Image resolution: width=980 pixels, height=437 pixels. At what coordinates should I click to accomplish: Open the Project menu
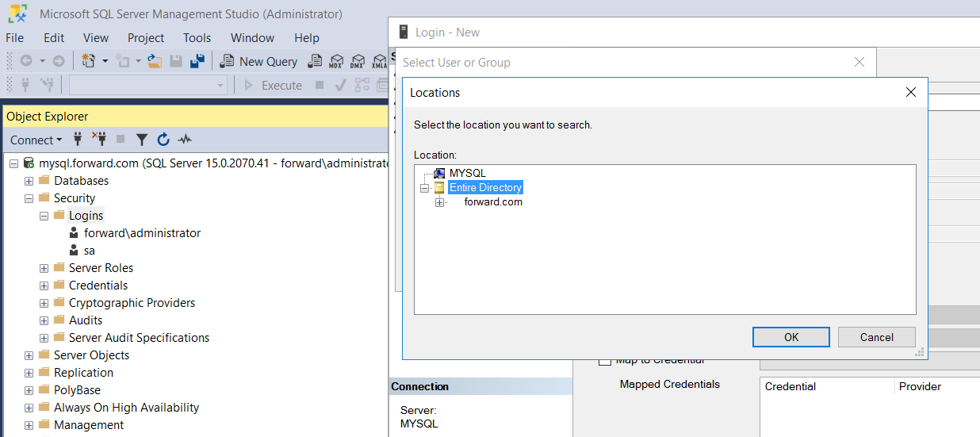coord(146,37)
